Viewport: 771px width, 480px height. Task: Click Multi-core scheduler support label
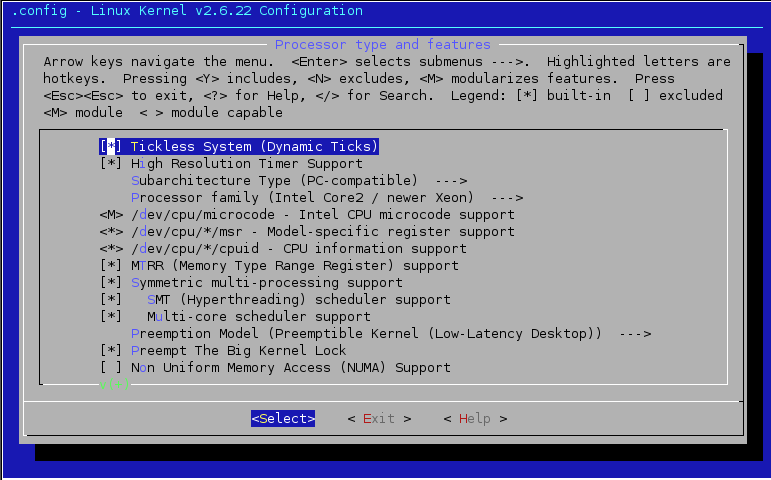coord(259,317)
